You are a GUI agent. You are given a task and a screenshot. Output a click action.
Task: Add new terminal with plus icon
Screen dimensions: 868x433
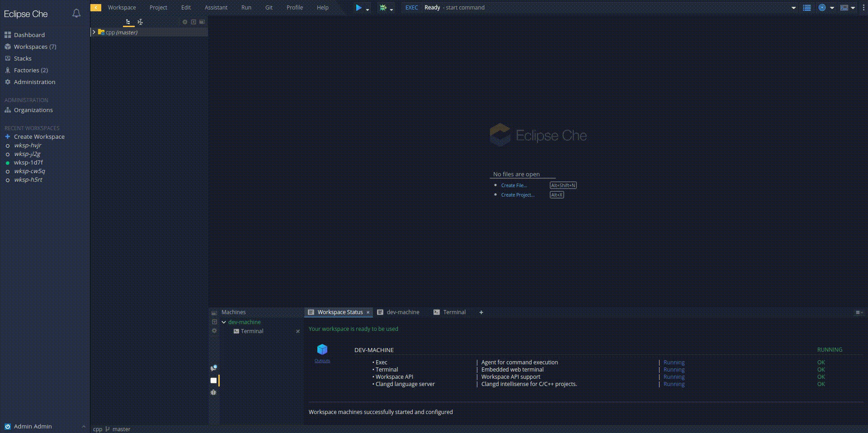click(481, 312)
